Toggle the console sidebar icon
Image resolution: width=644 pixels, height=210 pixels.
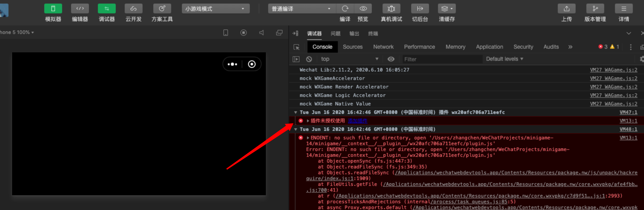pyautogui.click(x=296, y=59)
